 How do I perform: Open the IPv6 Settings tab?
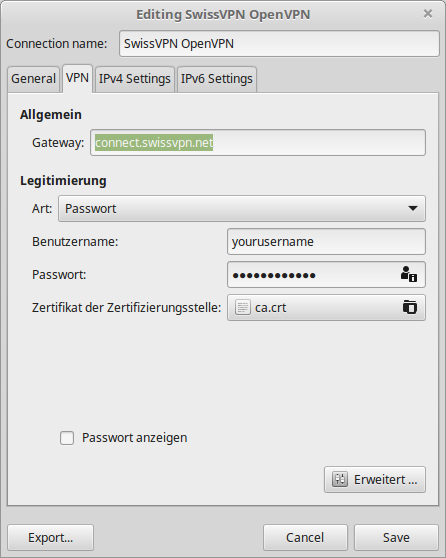tap(216, 79)
